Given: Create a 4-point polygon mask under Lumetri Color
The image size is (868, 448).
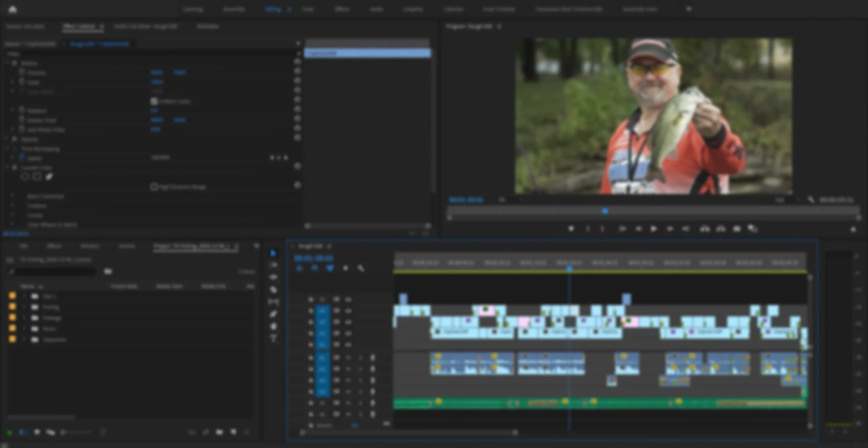Looking at the screenshot, I should click(x=37, y=177).
